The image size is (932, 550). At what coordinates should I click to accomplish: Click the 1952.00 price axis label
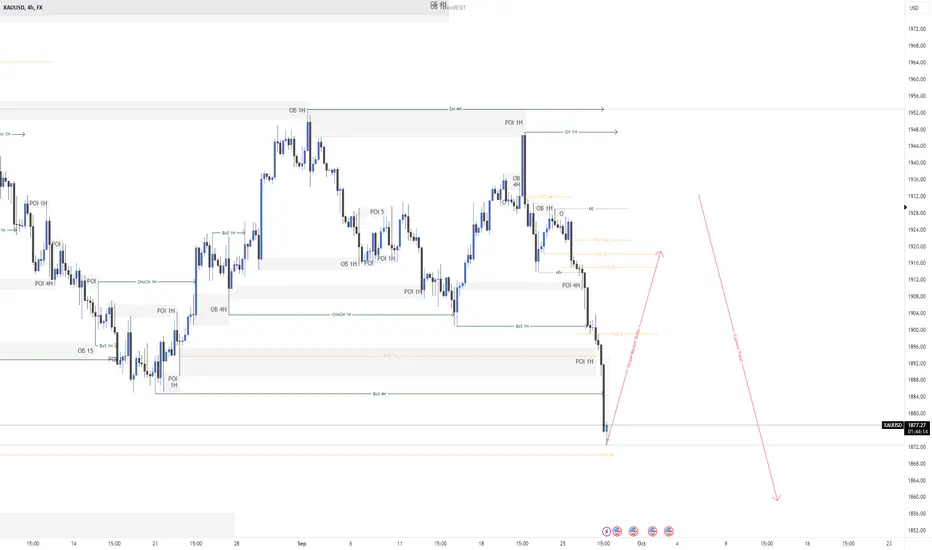point(917,112)
